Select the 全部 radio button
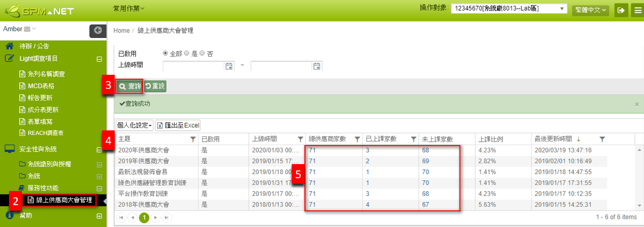This screenshot has width=644, height=227. pos(166,53)
